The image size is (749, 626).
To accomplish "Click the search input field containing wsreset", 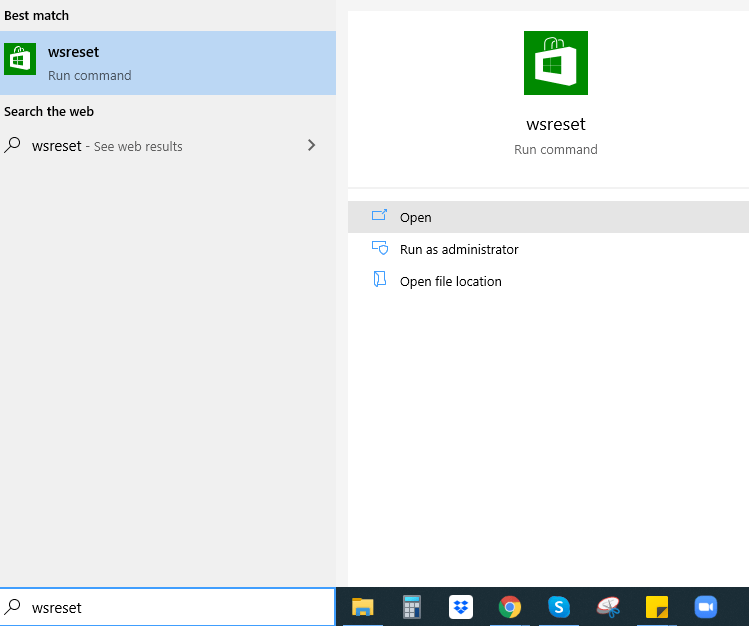I will pyautogui.click(x=180, y=607).
